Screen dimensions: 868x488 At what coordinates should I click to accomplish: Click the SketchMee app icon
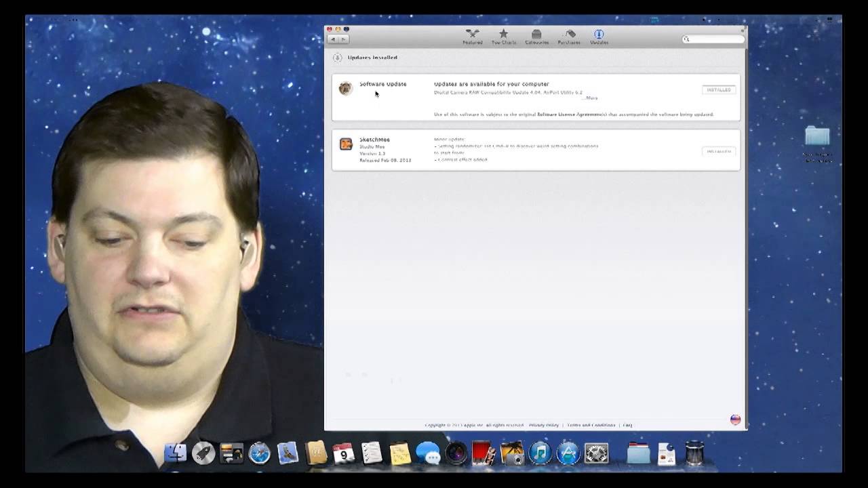(x=346, y=144)
